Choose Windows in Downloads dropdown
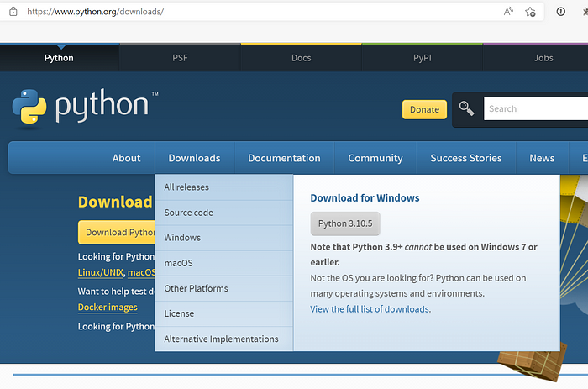This screenshot has width=588, height=389. coord(224,238)
